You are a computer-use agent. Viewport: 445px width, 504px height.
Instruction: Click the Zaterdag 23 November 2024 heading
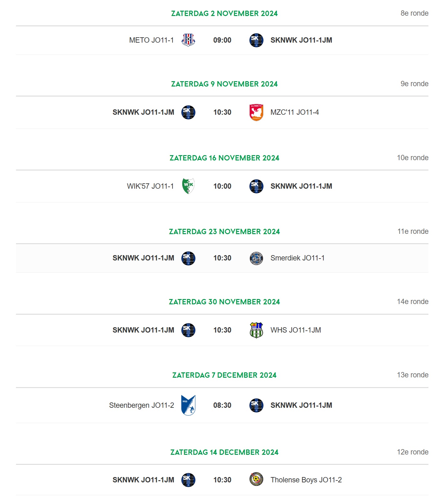[x=225, y=232]
